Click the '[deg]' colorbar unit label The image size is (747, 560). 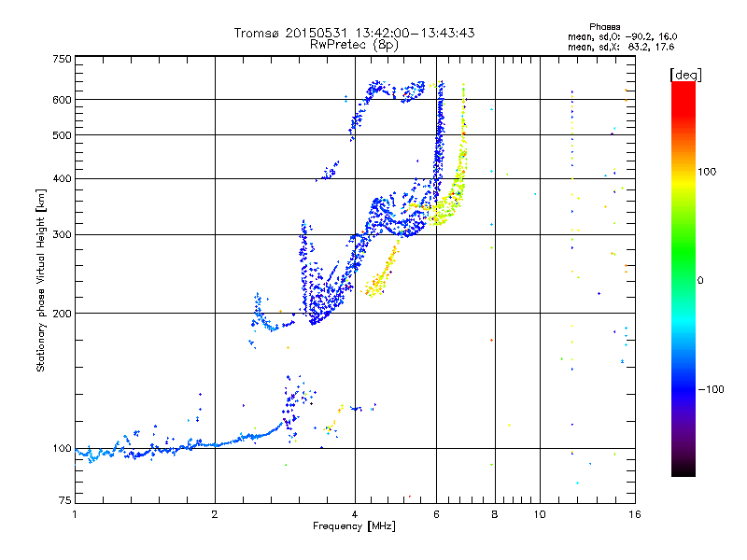(x=685, y=75)
